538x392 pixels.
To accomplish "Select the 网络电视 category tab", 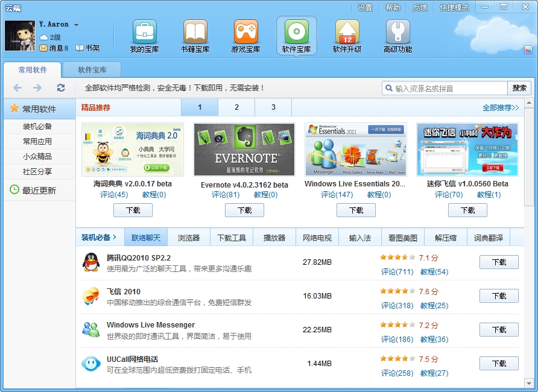I will pyautogui.click(x=317, y=238).
